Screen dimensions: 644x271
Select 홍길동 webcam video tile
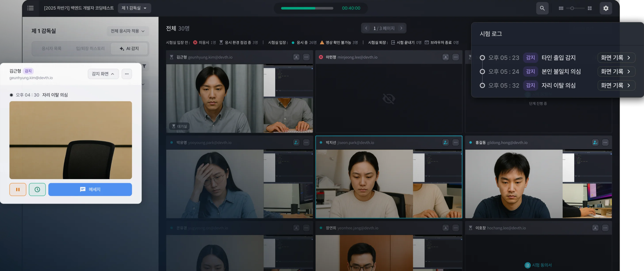(514, 184)
